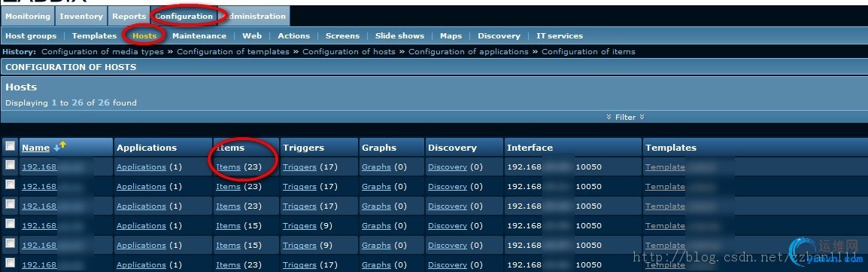Image resolution: width=868 pixels, height=272 pixels.
Task: Click the Templates column header text
Action: [x=671, y=148]
